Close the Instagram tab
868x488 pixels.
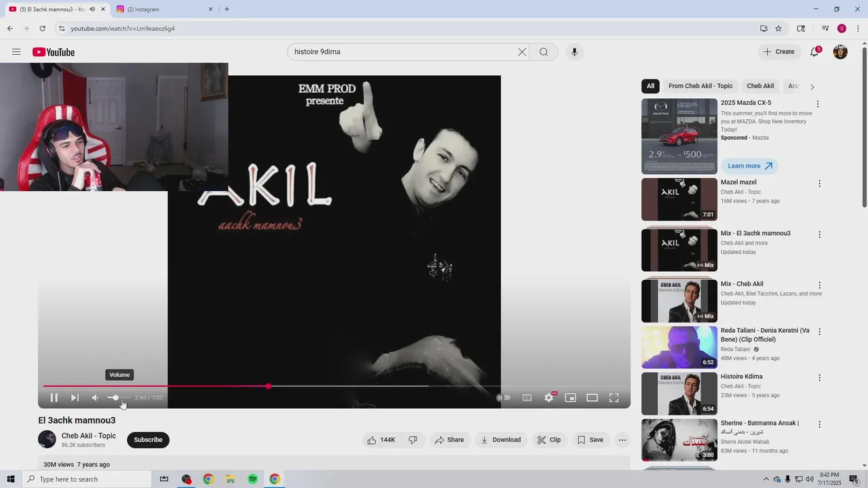pyautogui.click(x=210, y=9)
